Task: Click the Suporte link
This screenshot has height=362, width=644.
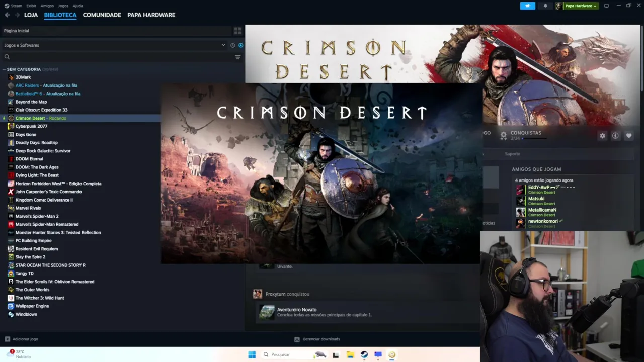Action: (x=512, y=154)
